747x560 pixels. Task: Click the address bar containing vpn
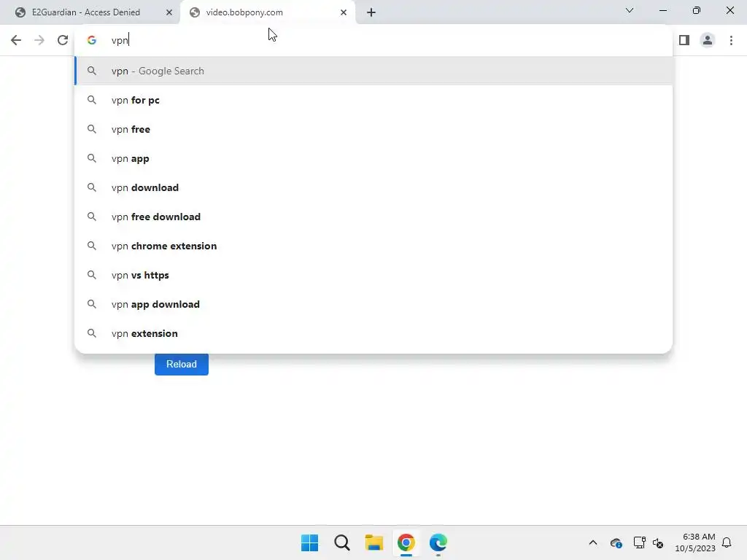(x=373, y=40)
